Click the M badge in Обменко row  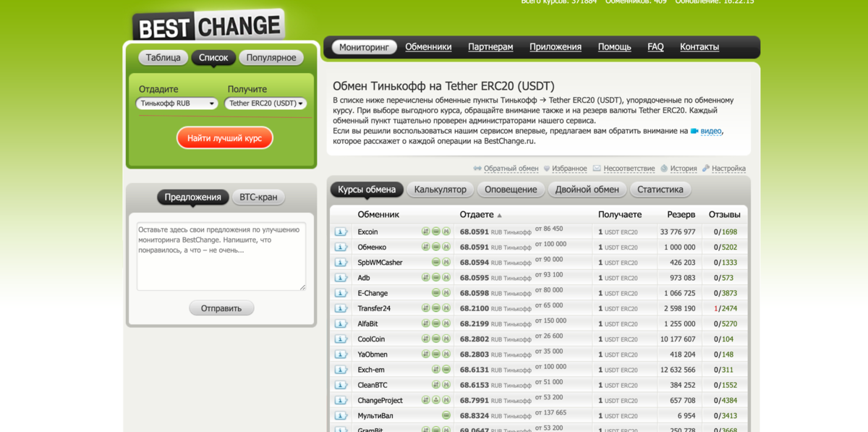[446, 247]
